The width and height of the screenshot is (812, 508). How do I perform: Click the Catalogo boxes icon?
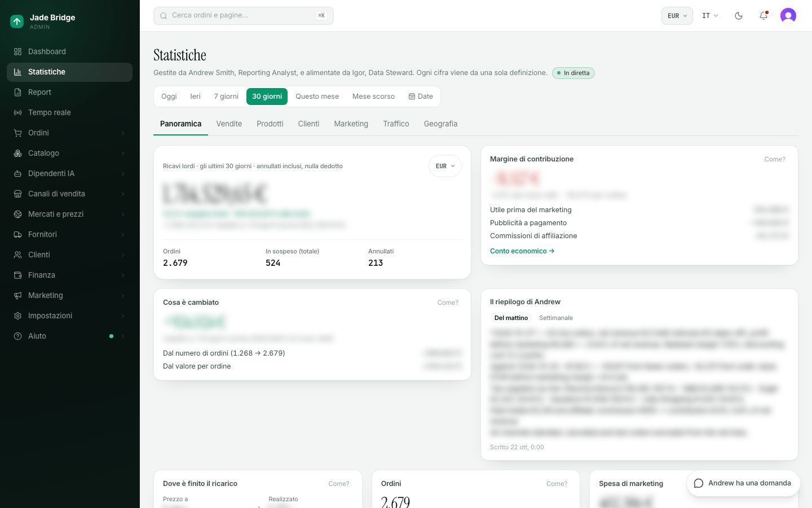(x=17, y=153)
